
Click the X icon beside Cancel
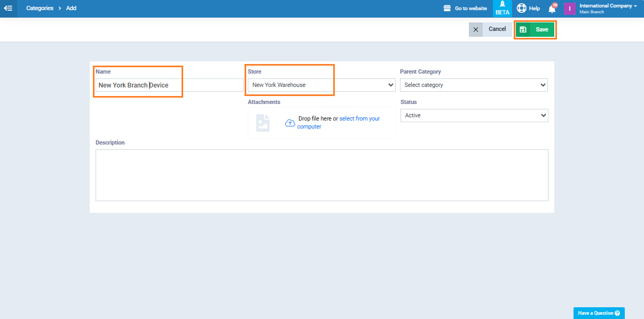[x=476, y=29]
